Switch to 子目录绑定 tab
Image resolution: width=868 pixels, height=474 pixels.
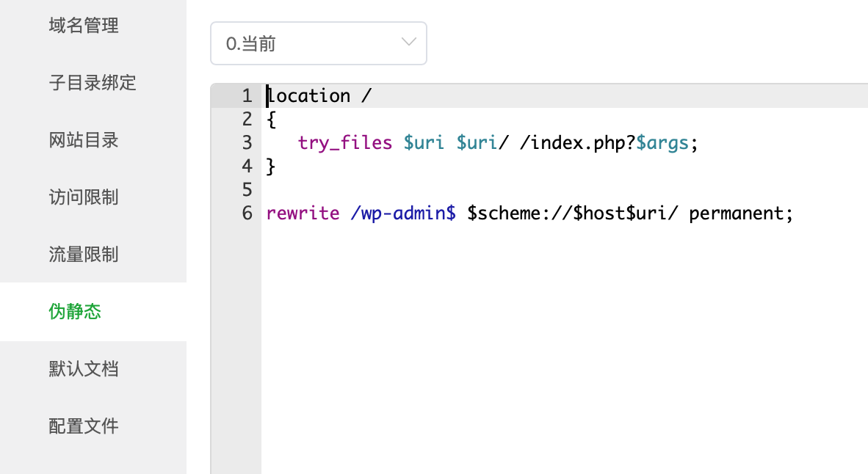[93, 83]
